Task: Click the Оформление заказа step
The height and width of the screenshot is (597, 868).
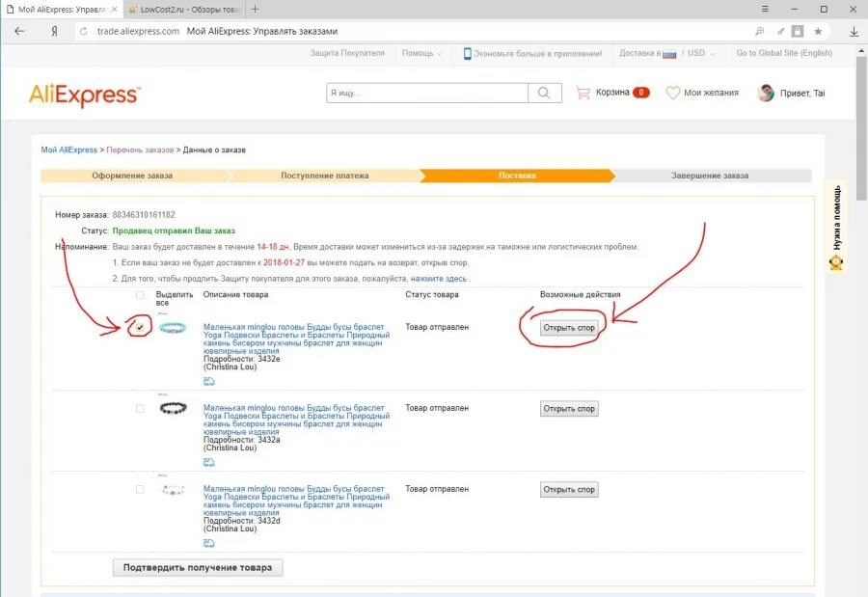Action: pyautogui.click(x=132, y=176)
